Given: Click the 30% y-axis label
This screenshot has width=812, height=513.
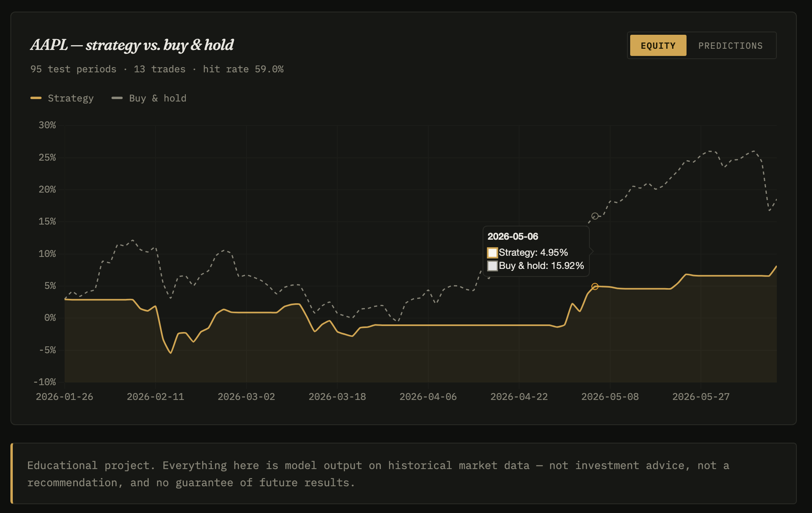Looking at the screenshot, I should point(47,125).
